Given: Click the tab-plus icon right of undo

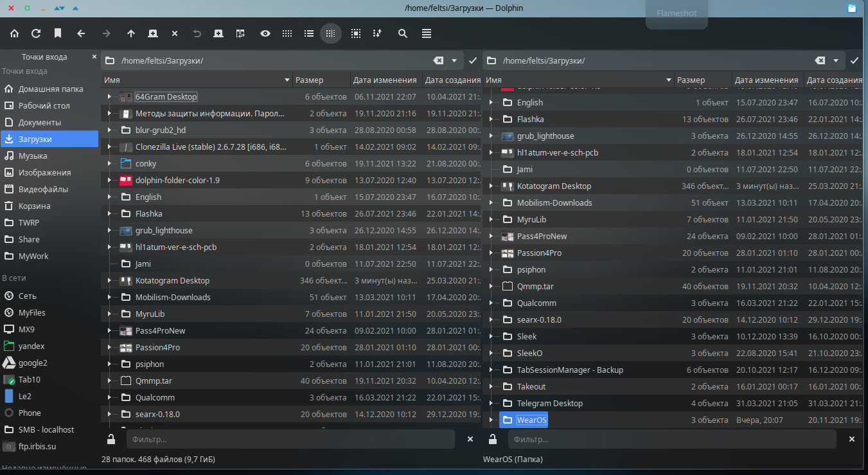Looking at the screenshot, I should (218, 33).
